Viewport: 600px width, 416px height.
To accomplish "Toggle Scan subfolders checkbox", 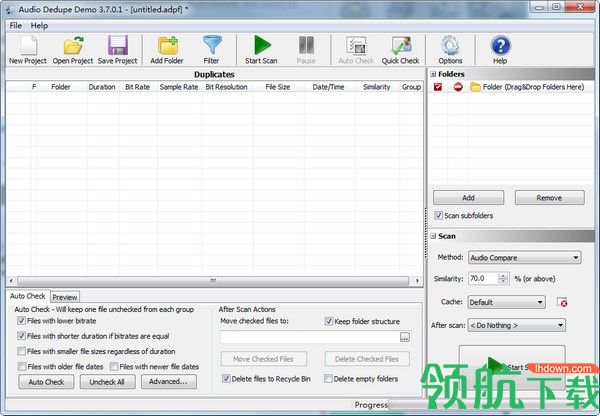I will [439, 215].
